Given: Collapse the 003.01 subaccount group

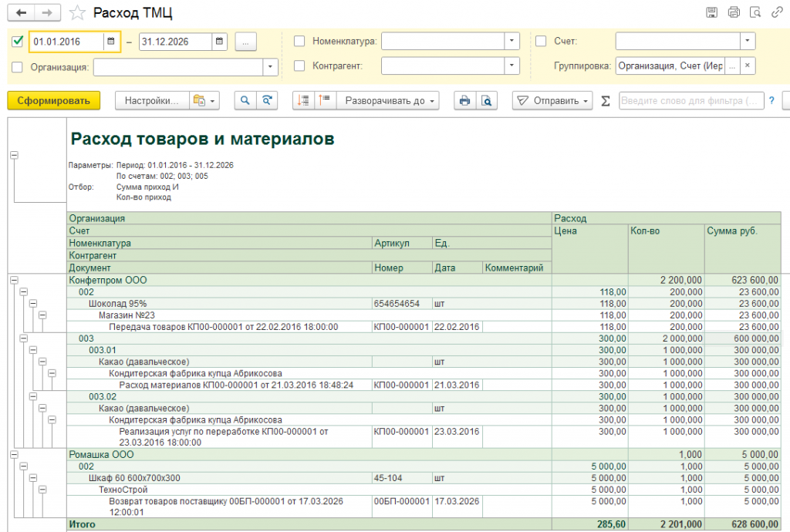Looking at the screenshot, I should [x=33, y=350].
